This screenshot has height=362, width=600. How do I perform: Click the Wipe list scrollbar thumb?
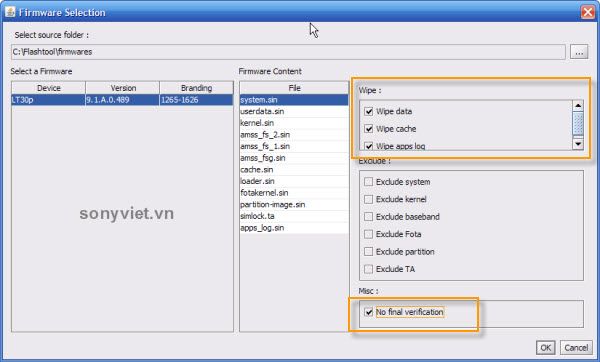[578, 124]
